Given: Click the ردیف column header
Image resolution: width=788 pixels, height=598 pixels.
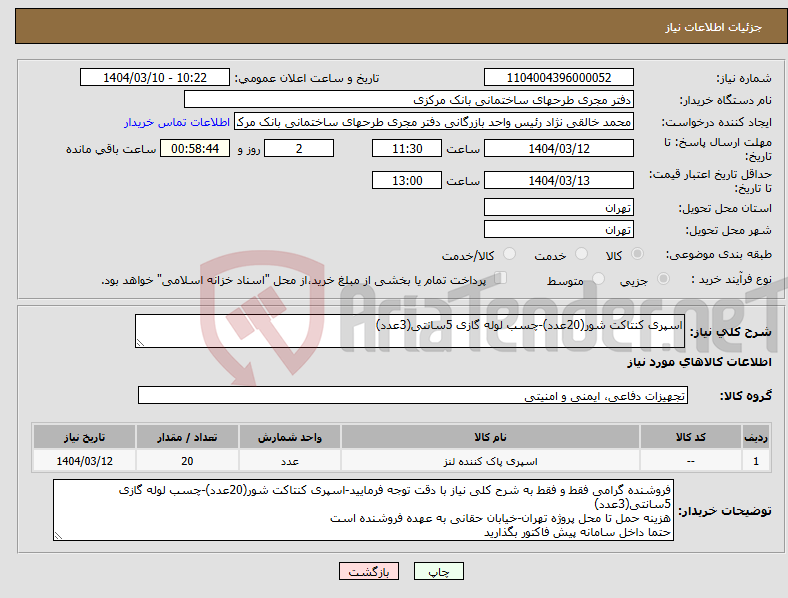Looking at the screenshot, I should 756,437.
